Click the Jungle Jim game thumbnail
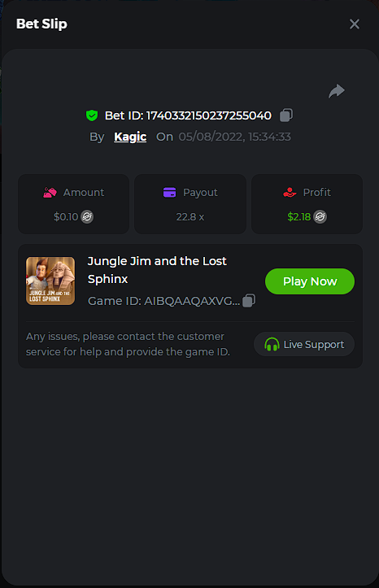This screenshot has width=379, height=588. [x=50, y=281]
